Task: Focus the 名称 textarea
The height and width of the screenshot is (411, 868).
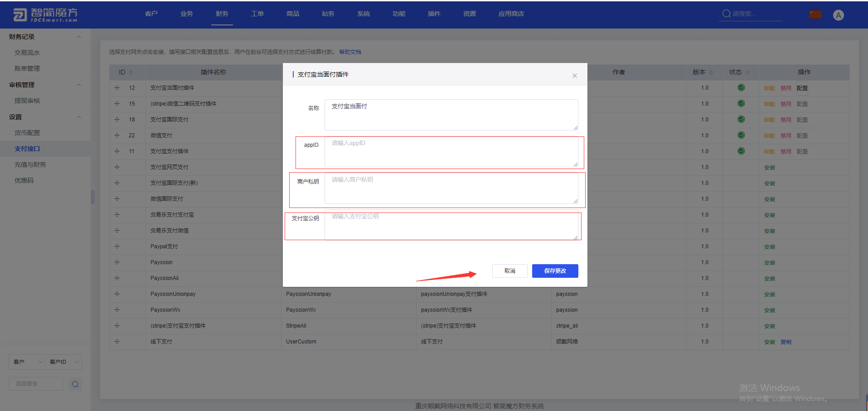Action: point(451,115)
